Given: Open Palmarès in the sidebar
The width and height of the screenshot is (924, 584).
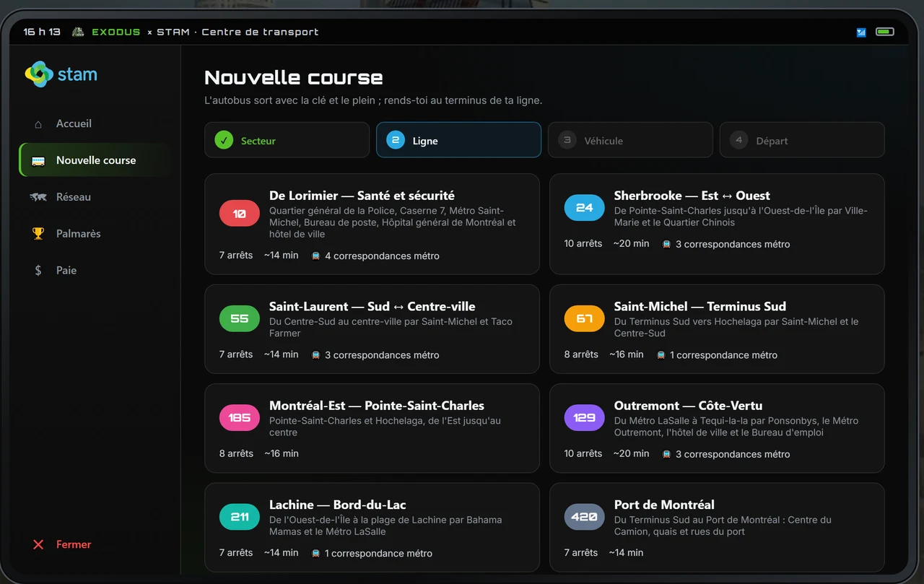Looking at the screenshot, I should pos(95,234).
